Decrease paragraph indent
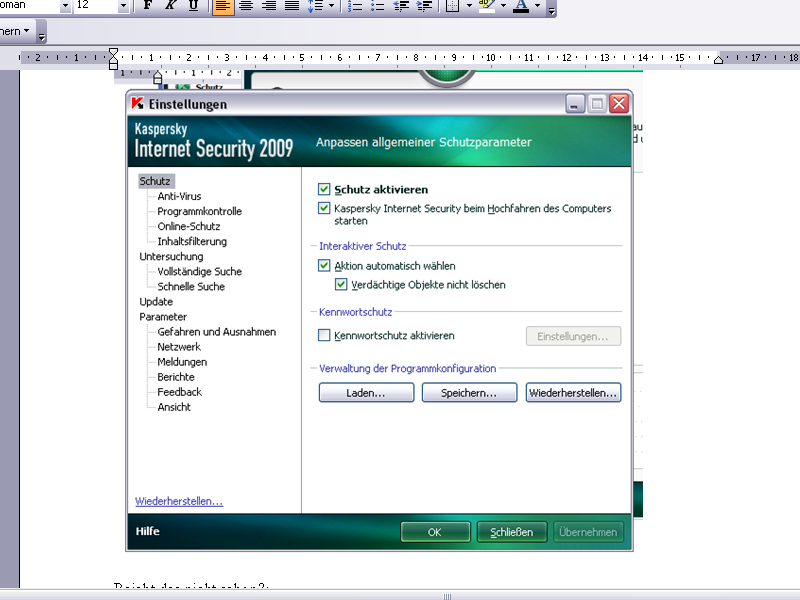Viewport: 800px width, 600px height. 401,6
